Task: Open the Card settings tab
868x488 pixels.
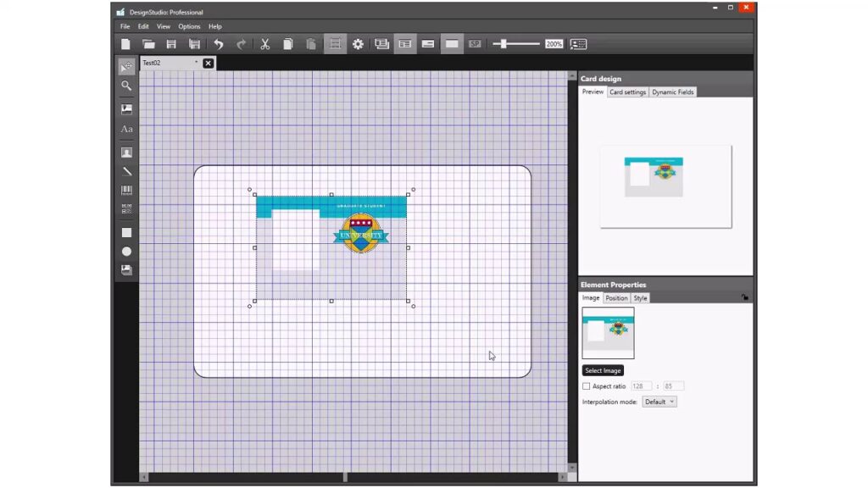Action: 628,92
